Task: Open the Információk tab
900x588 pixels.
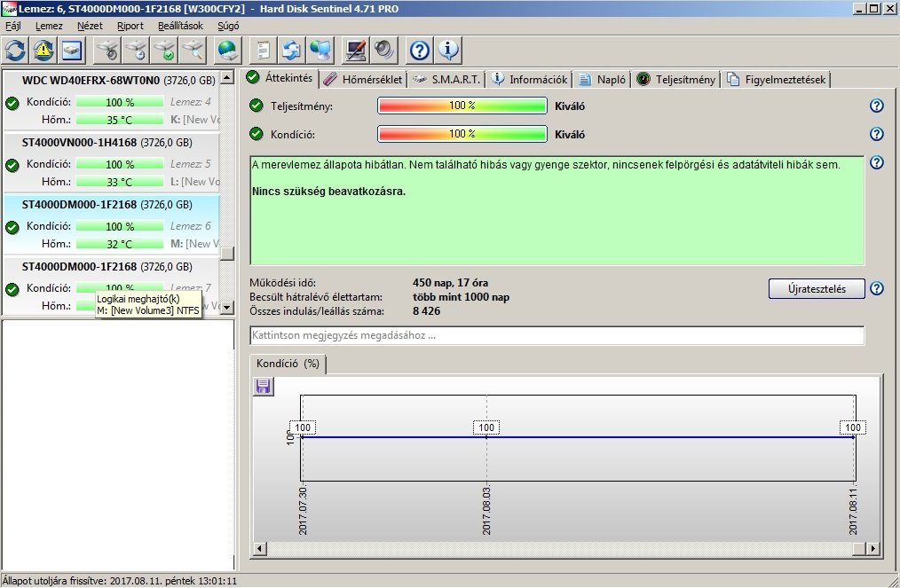Action: pyautogui.click(x=529, y=80)
